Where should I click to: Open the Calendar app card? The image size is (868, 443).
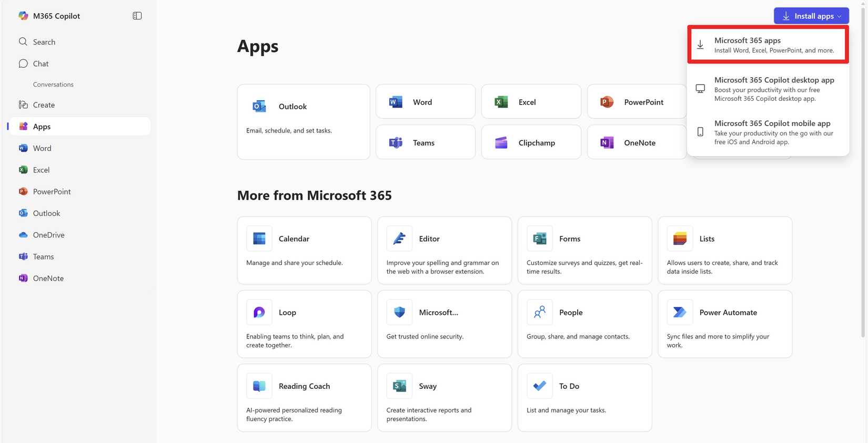(x=304, y=250)
